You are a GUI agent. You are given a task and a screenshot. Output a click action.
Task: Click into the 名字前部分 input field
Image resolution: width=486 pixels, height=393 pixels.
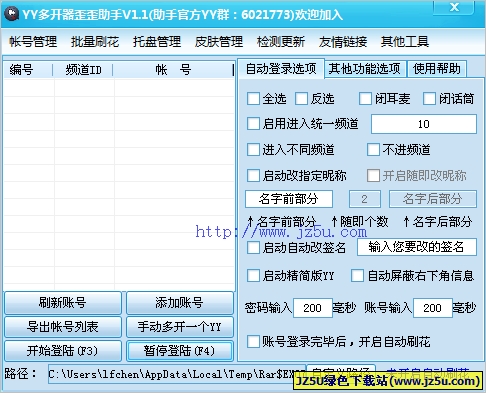[x=289, y=199]
